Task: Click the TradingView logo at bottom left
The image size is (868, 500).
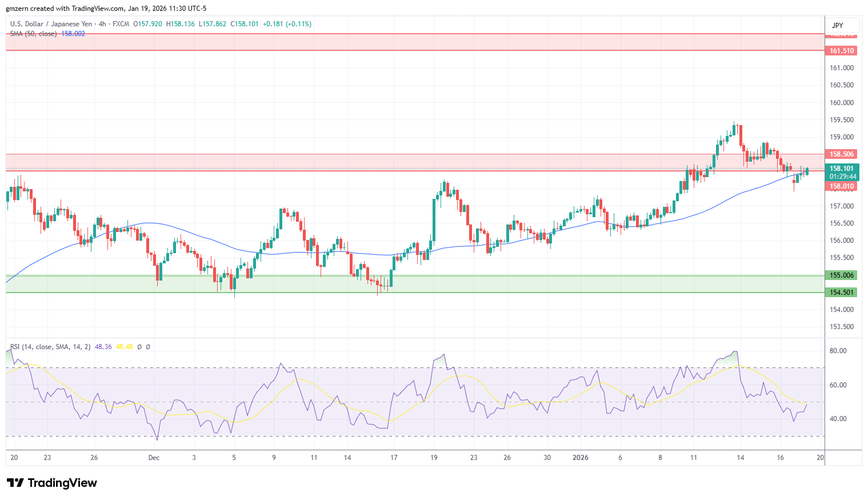Action: [x=52, y=483]
